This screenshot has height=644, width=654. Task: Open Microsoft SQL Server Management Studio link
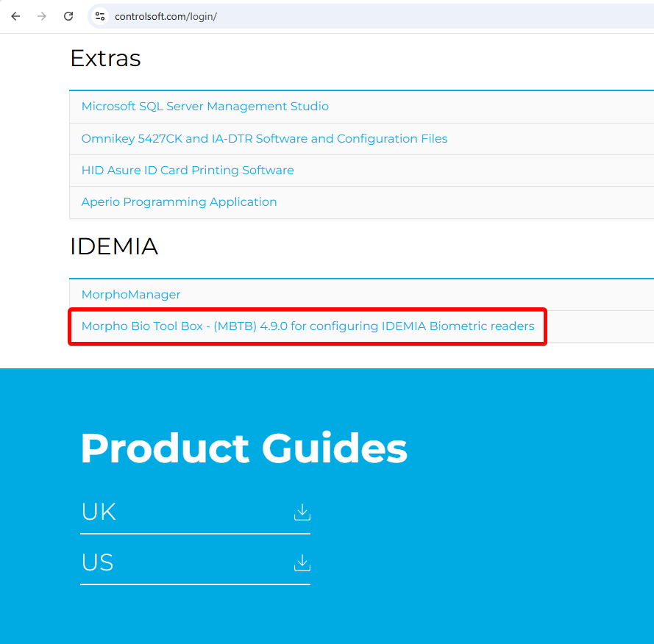point(205,107)
